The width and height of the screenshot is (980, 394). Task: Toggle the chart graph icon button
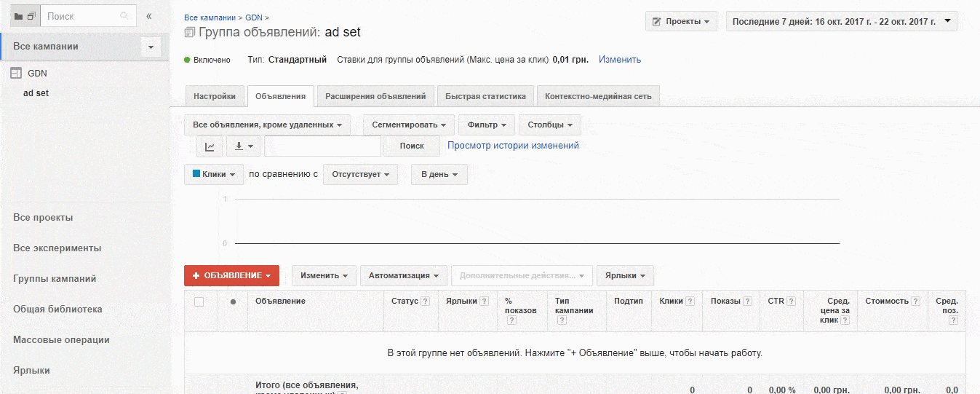click(x=210, y=146)
